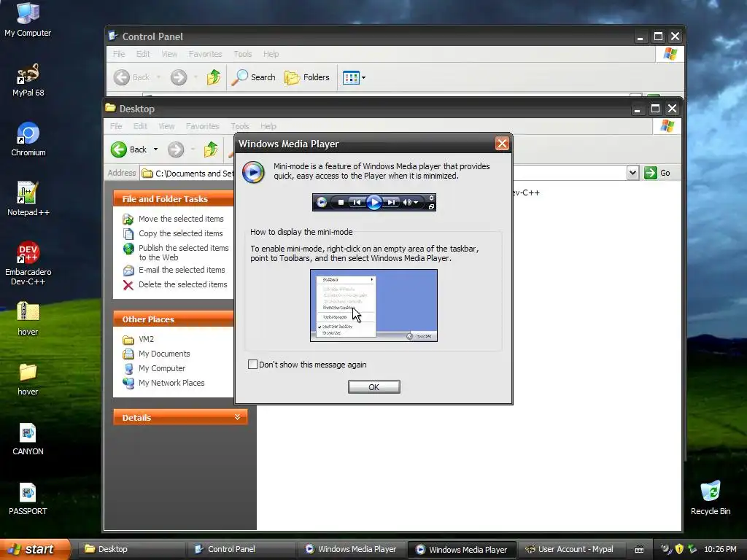
Task: Click Copy the selected items link
Action: [181, 233]
